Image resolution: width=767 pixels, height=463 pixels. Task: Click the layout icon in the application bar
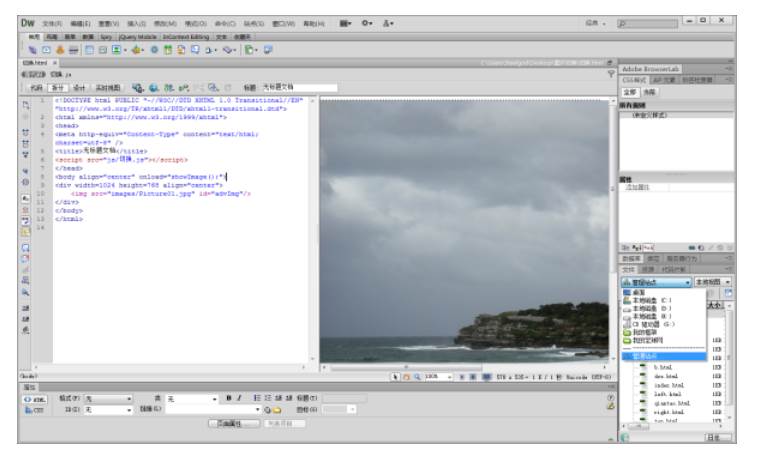[x=346, y=19]
